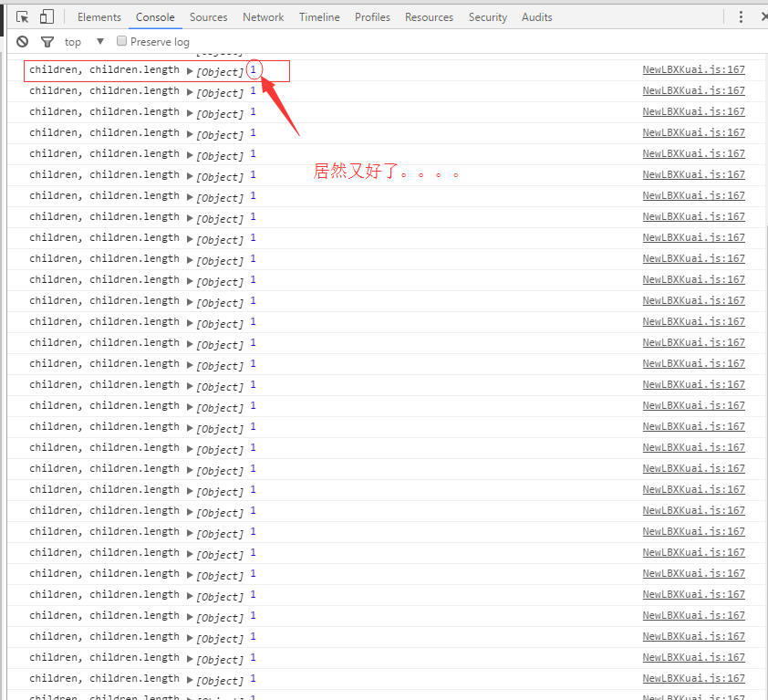The image size is (768, 700).
Task: Select the Console tab
Action: [x=155, y=17]
